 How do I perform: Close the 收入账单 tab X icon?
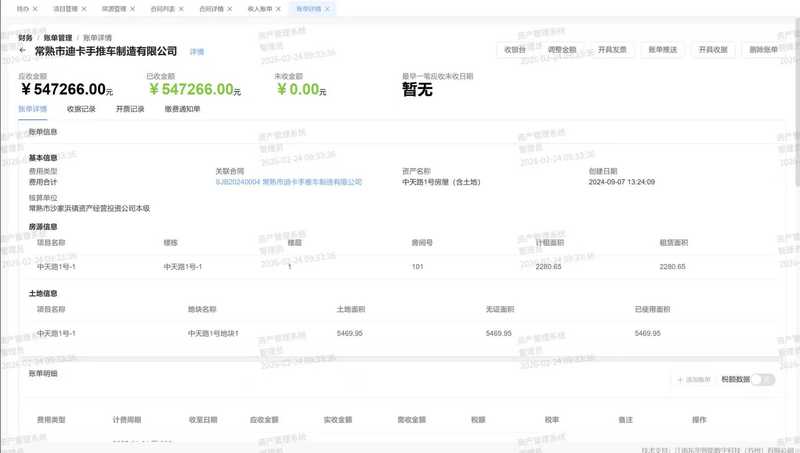point(280,8)
